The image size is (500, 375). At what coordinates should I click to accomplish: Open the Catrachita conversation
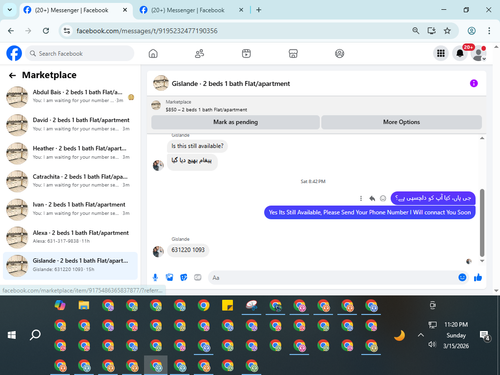coord(70,181)
